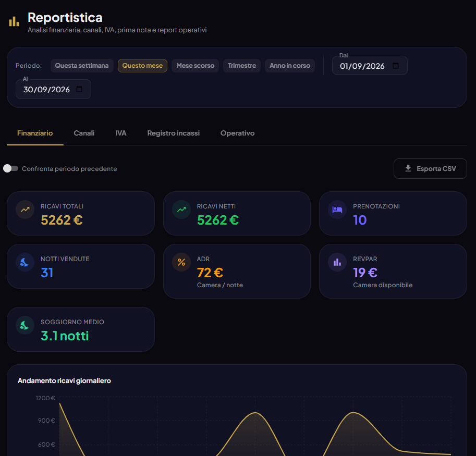Screen dimensions: 476x456
Task: Open the calendar picker in Dal date field
Action: point(396,66)
